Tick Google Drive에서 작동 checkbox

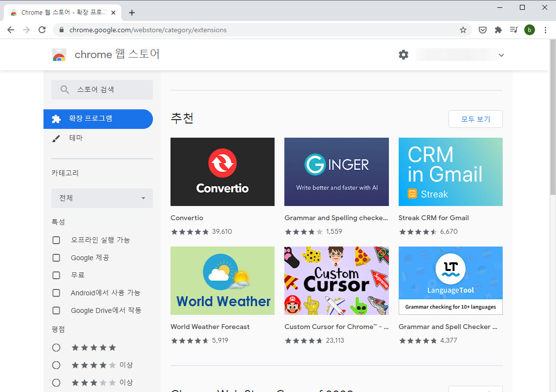tap(56, 310)
